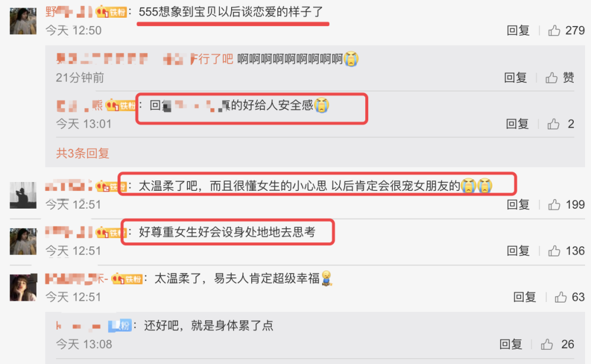This screenshot has height=364, width=591.
Task: Like the 13:01 reply with 2 likes
Action: tap(553, 123)
